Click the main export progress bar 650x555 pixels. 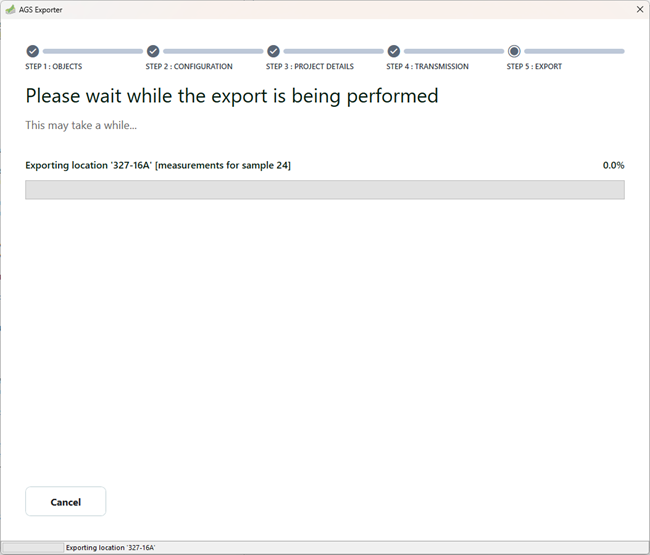tap(324, 190)
